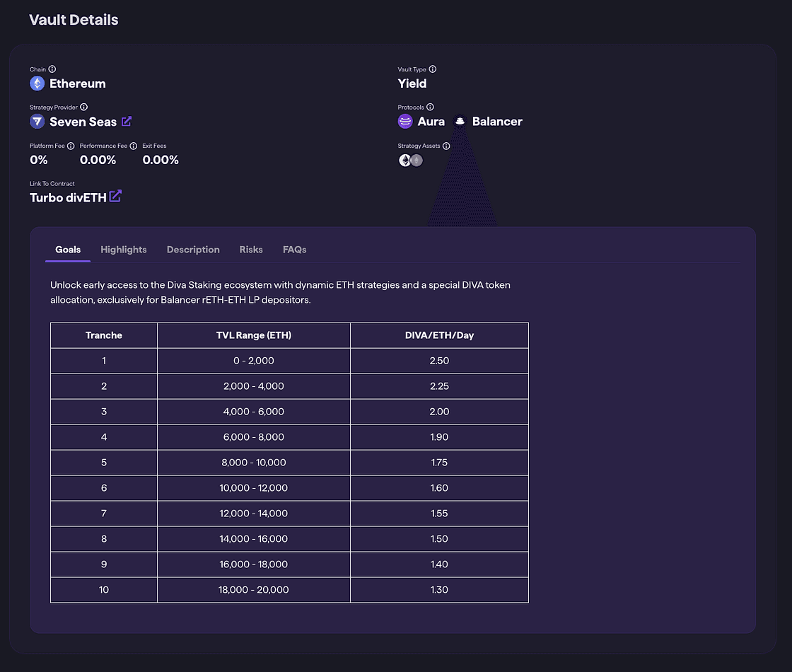Image resolution: width=792 pixels, height=672 pixels.
Task: Open the Turbo divETH contract external link icon
Action: click(115, 196)
